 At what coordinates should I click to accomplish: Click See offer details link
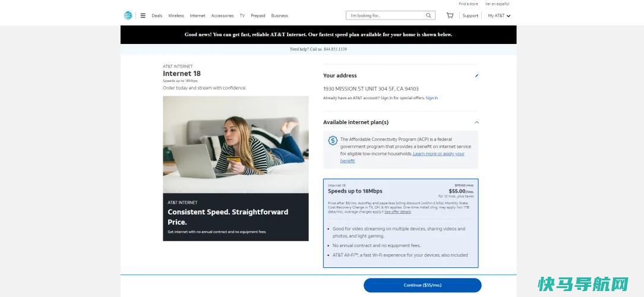pyautogui.click(x=397, y=212)
